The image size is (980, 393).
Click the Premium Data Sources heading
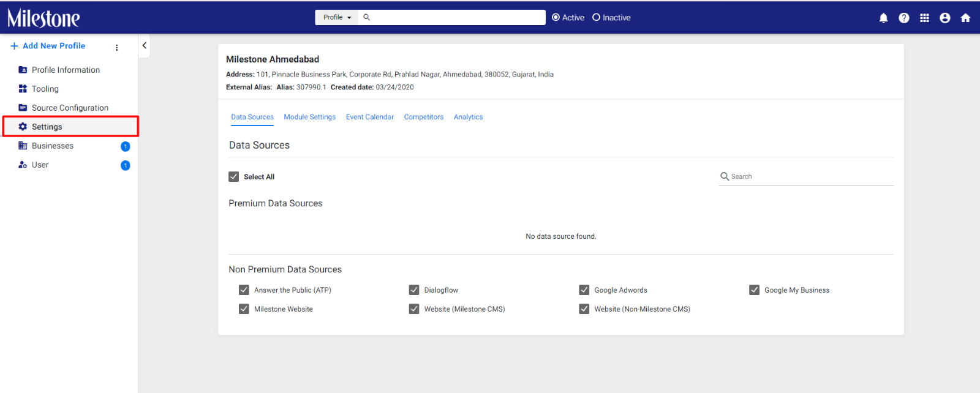276,203
